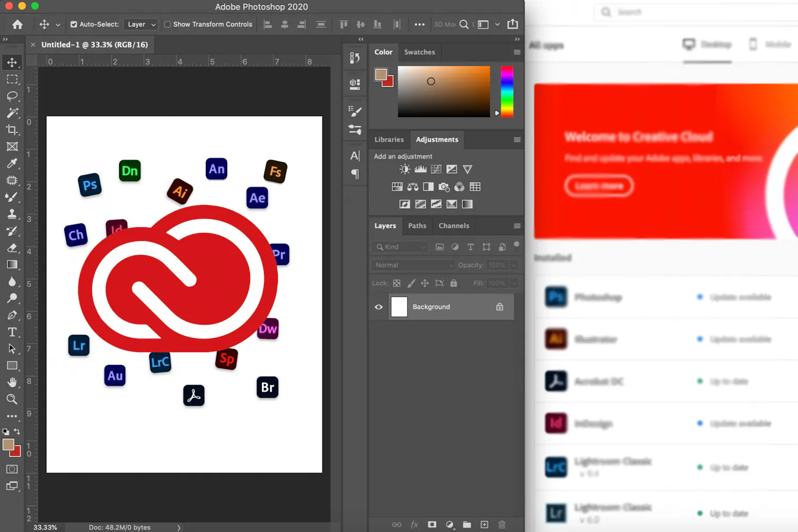Select the Eyedropper tool
Screen dimensions: 798x532
12,163
